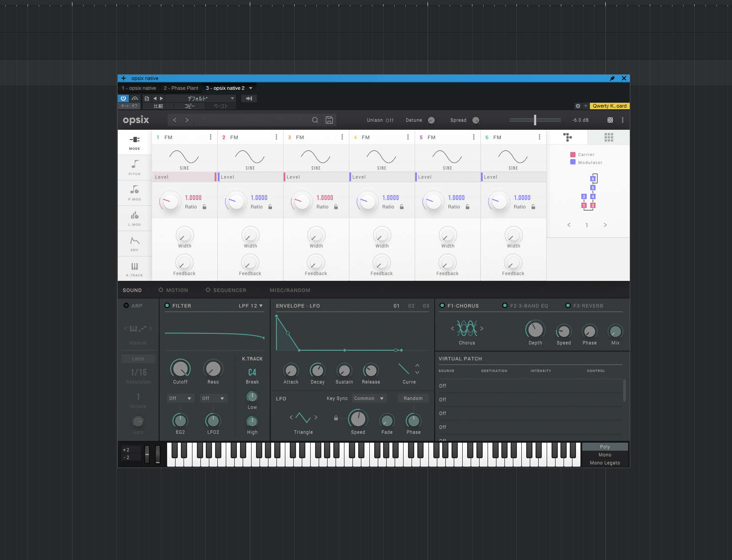732x560 pixels.
Task: Open the PITCH page in sidebar
Action: click(135, 167)
